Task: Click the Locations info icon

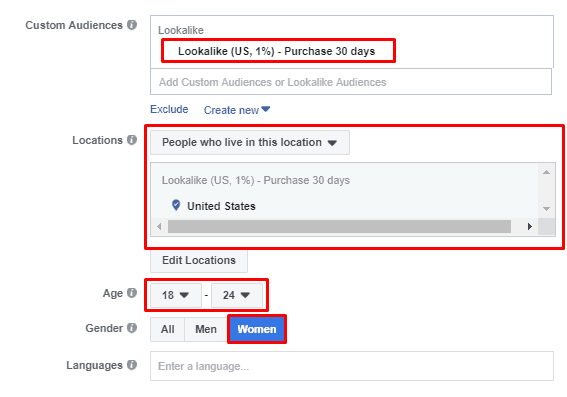Action: (x=132, y=140)
